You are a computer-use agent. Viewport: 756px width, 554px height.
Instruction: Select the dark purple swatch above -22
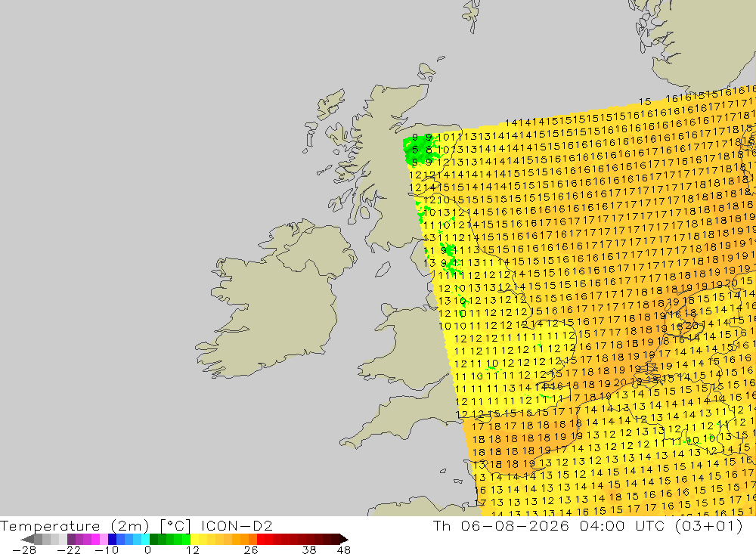(71, 539)
